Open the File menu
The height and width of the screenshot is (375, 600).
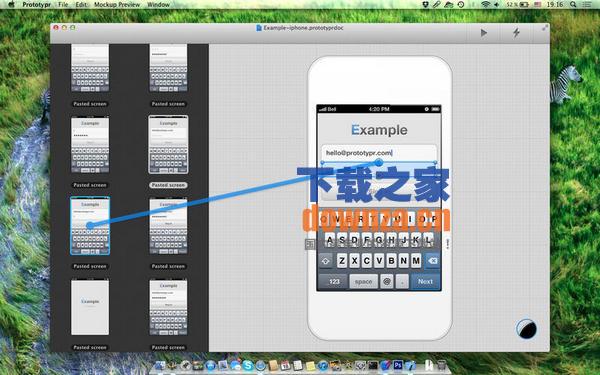point(63,5)
